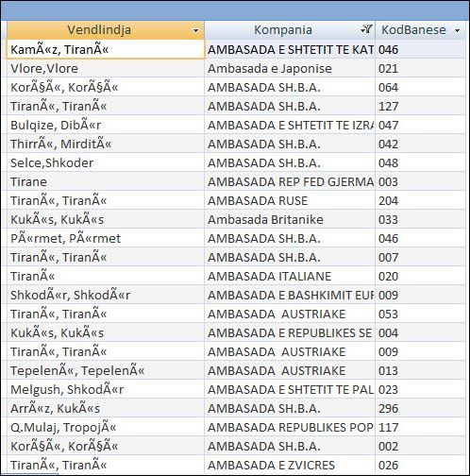This screenshot has height=476, width=470.
Task: Click the KodBanese cell with value 117
Action: point(420,427)
